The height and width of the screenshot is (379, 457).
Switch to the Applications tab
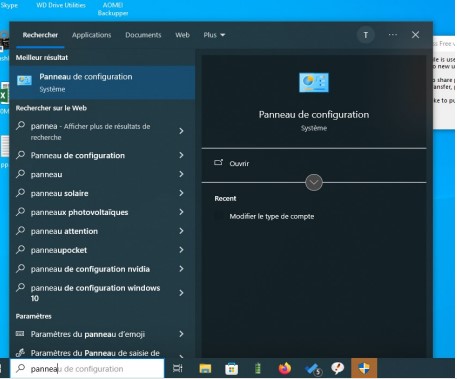point(91,35)
